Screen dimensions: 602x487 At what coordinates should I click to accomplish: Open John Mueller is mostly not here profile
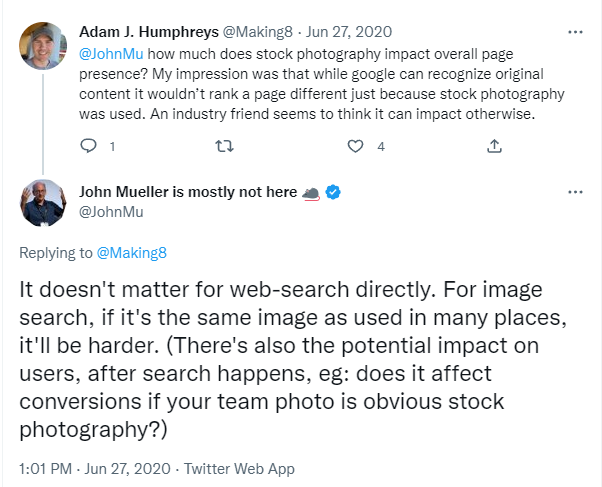point(188,193)
